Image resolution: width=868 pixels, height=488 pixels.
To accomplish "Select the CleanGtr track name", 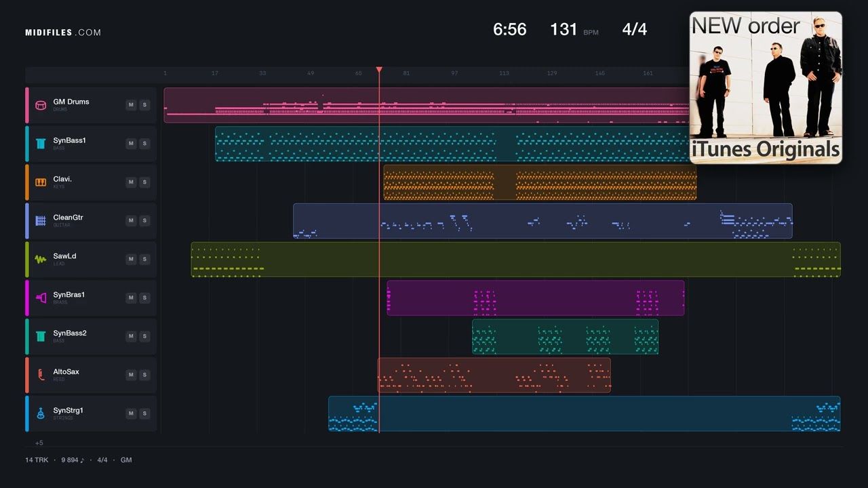I will click(x=68, y=218).
